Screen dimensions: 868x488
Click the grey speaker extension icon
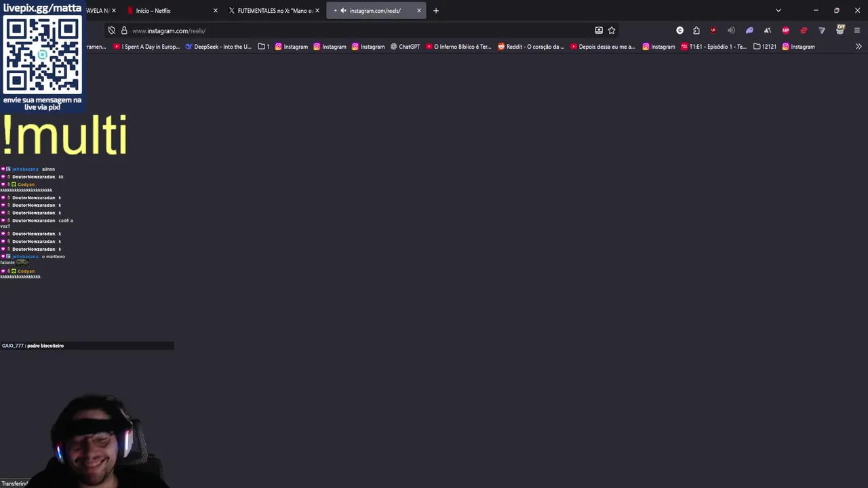pyautogui.click(x=731, y=30)
